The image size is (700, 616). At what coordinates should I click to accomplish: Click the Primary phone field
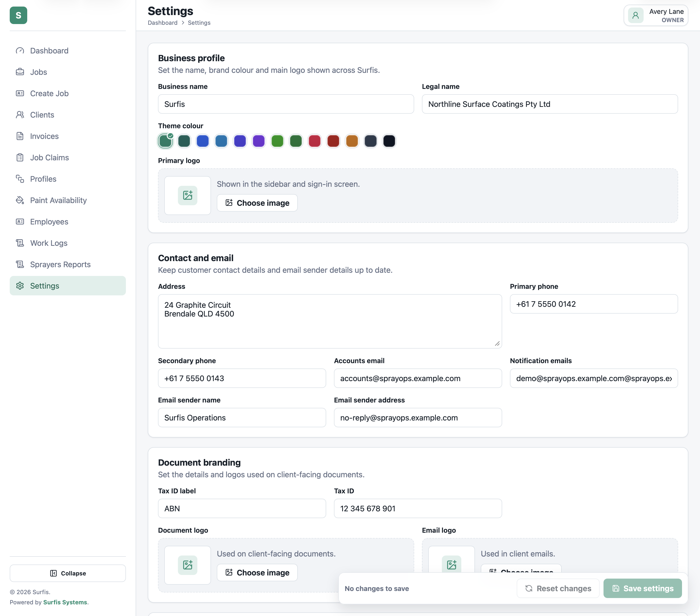[x=594, y=304]
